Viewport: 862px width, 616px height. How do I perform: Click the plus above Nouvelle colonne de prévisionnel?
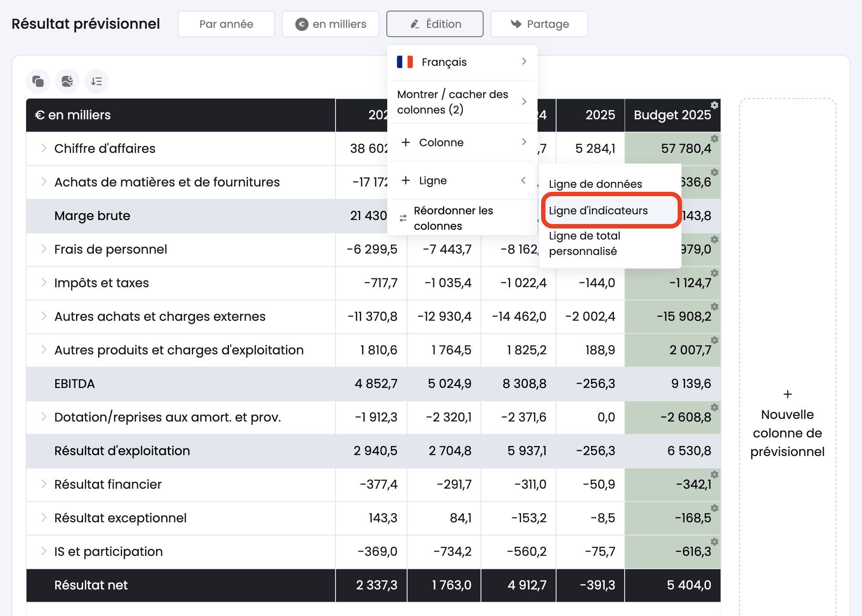click(788, 394)
